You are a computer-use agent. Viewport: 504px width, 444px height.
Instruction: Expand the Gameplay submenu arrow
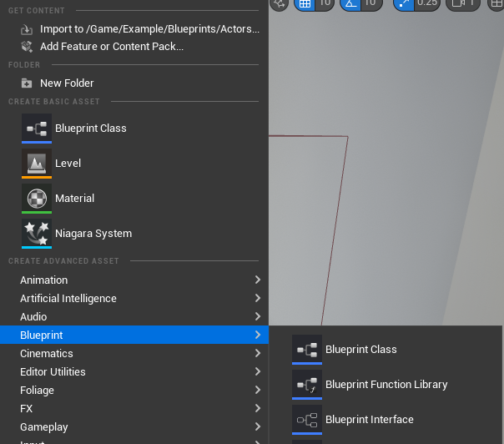tap(258, 426)
